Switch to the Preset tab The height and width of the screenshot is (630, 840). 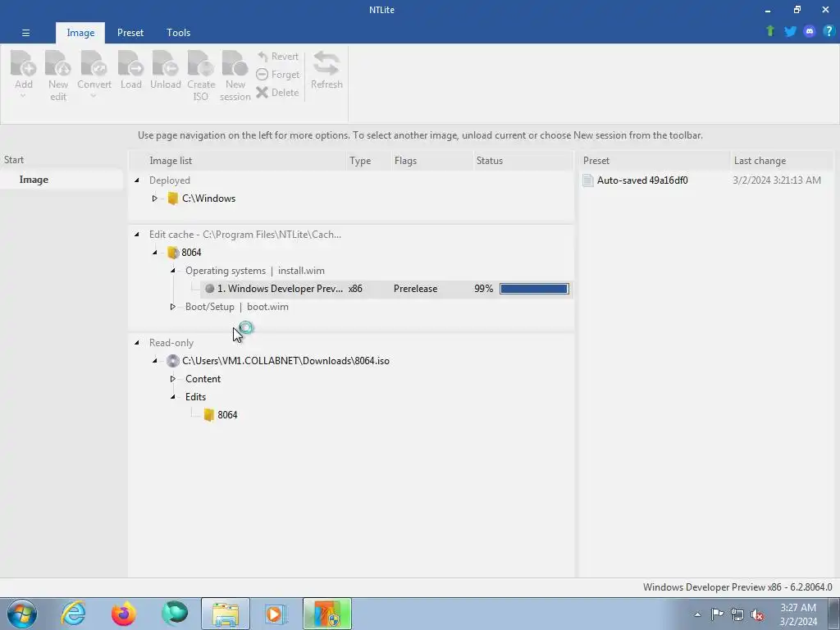pyautogui.click(x=130, y=33)
